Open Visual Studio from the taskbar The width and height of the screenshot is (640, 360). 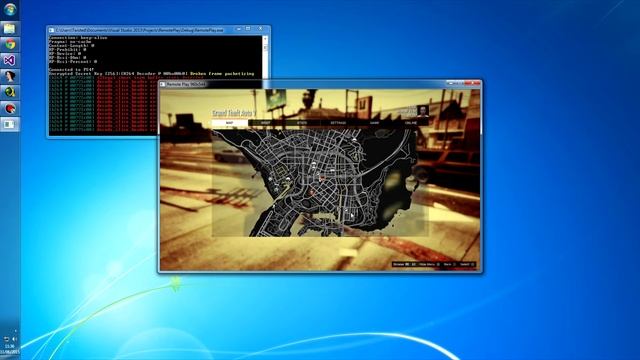pyautogui.click(x=9, y=60)
